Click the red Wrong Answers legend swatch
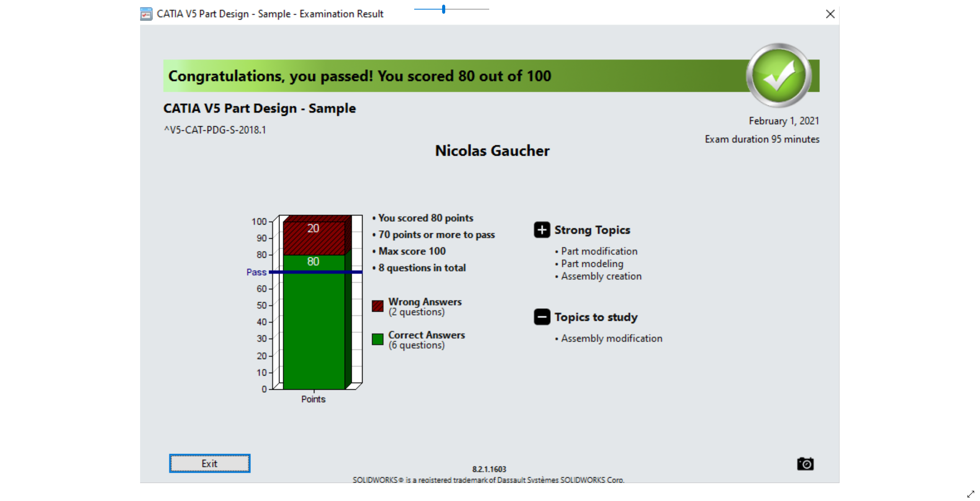This screenshot has height=501, width=980. click(x=377, y=306)
